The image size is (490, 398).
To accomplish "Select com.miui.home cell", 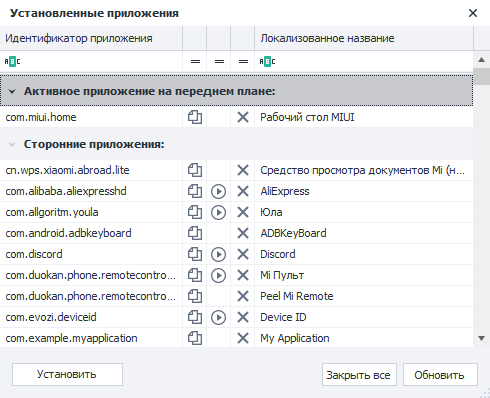I will 91,117.
